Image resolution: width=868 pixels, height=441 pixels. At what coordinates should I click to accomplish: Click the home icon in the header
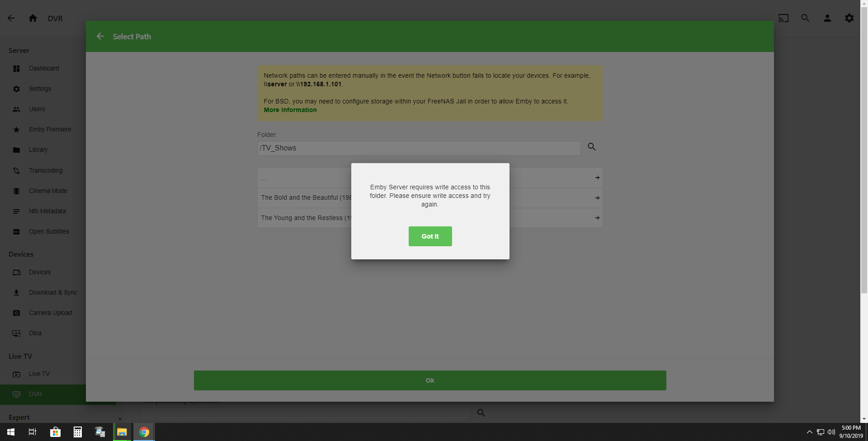point(33,18)
